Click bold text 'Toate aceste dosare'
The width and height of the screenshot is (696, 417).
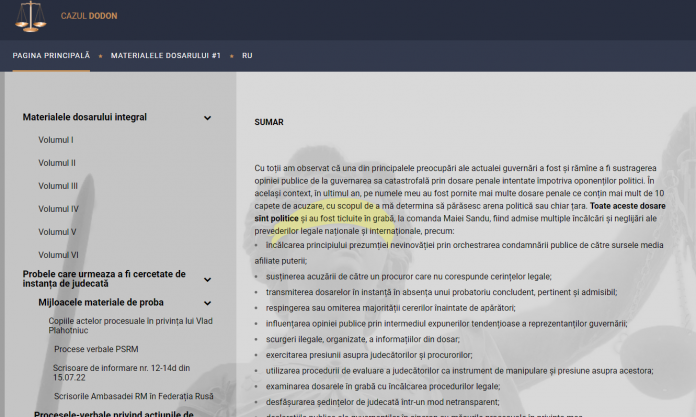coord(627,206)
